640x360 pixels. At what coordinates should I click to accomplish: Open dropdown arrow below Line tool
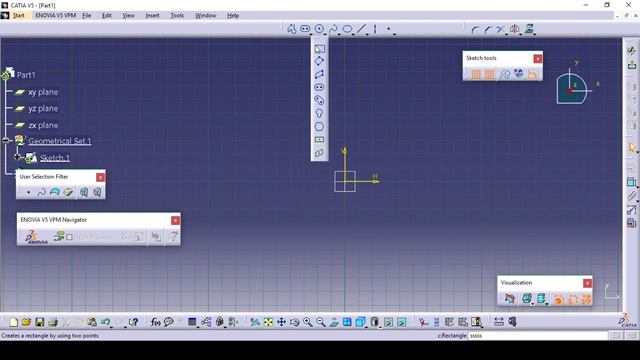tap(367, 34)
